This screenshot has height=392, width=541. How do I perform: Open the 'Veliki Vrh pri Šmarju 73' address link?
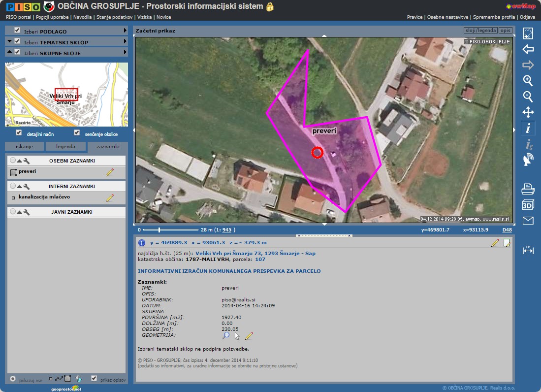pyautogui.click(x=255, y=254)
